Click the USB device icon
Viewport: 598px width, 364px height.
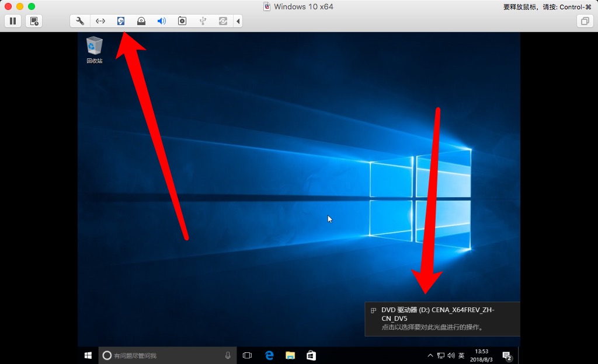click(203, 21)
